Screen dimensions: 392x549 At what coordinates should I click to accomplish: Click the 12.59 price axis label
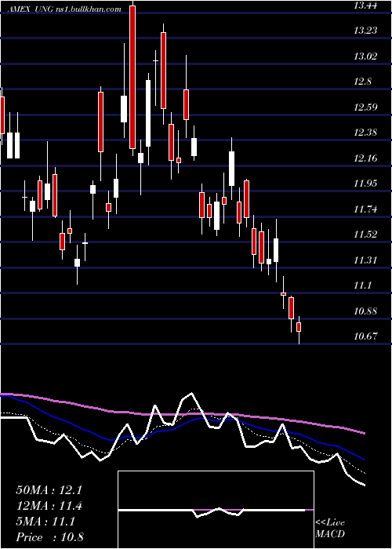[x=365, y=107]
